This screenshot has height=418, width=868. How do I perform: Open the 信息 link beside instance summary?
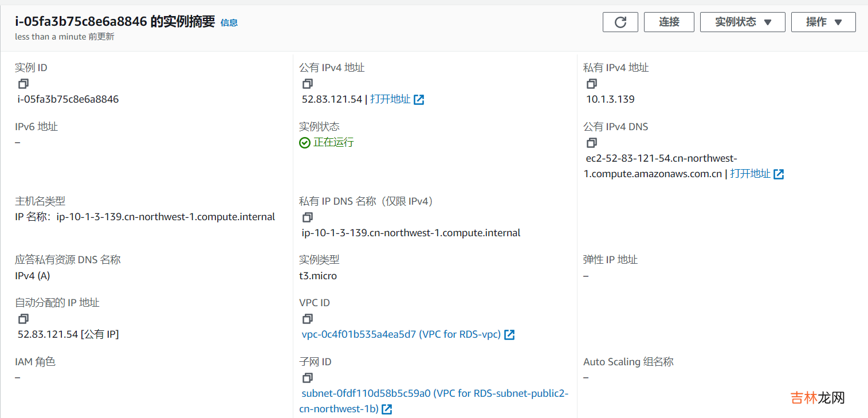[229, 23]
